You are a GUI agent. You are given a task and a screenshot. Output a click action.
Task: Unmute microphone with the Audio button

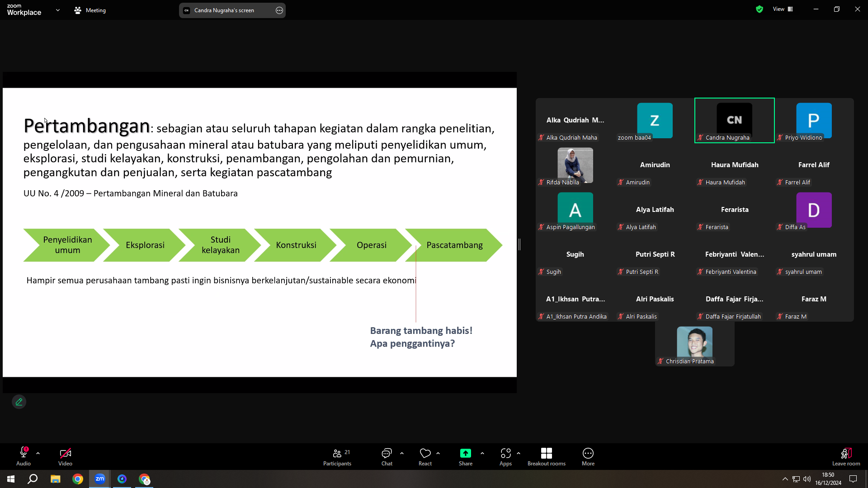[24, 456]
